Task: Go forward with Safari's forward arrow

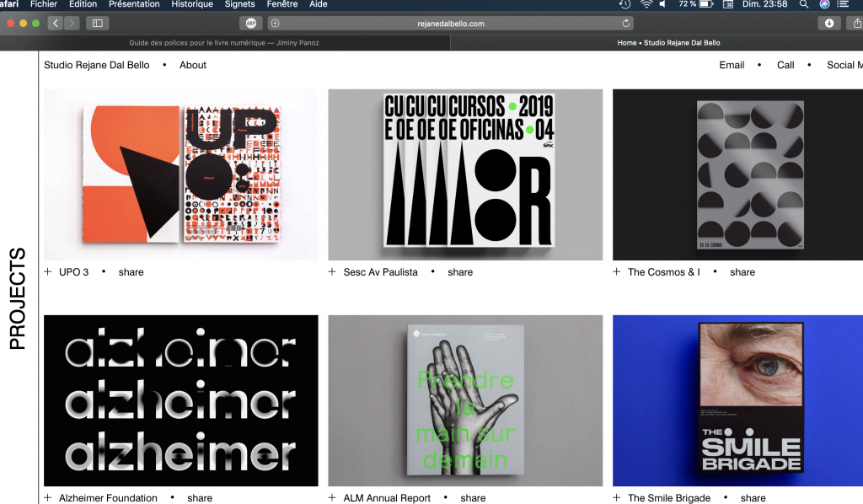Action: click(x=72, y=23)
